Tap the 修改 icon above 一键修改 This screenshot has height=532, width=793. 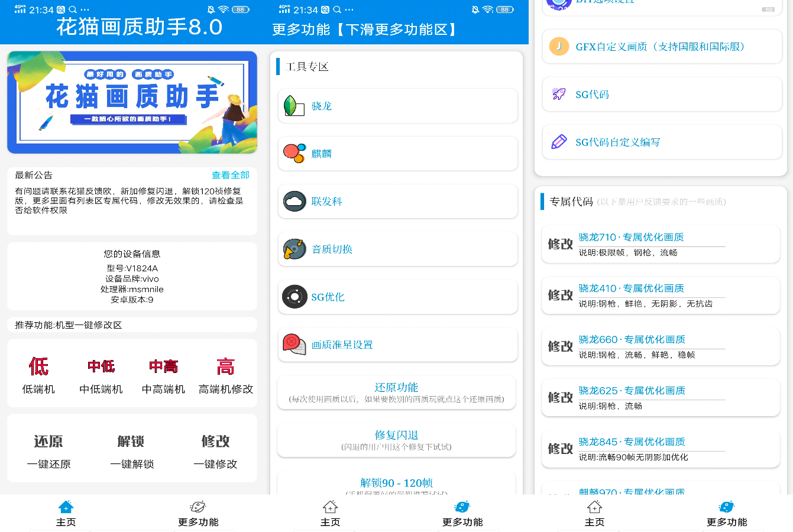pos(215,442)
